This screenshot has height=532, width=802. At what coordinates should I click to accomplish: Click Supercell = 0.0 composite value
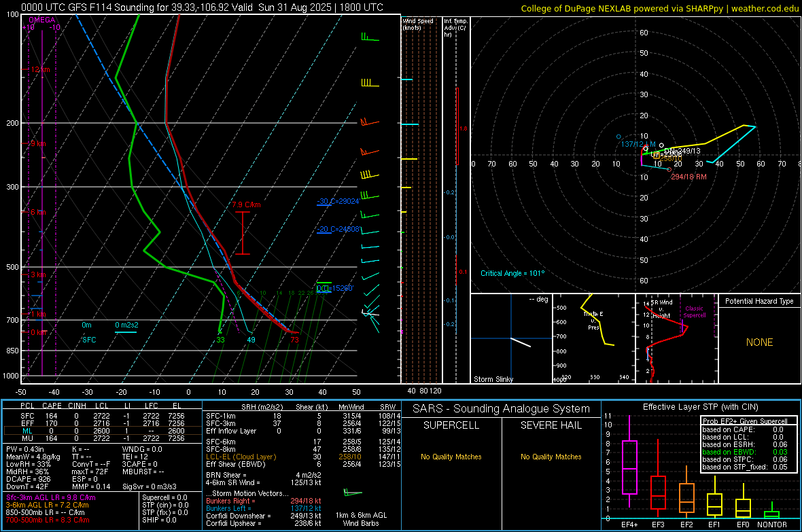(x=164, y=497)
